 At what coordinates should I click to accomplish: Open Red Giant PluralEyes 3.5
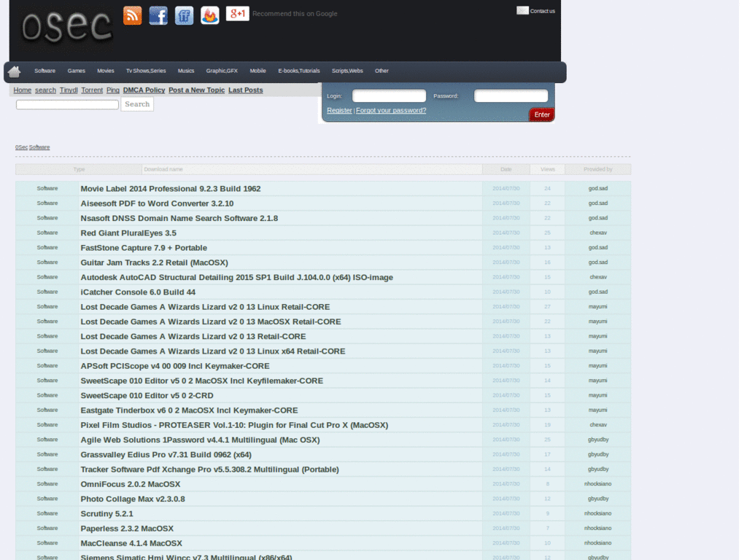click(128, 233)
